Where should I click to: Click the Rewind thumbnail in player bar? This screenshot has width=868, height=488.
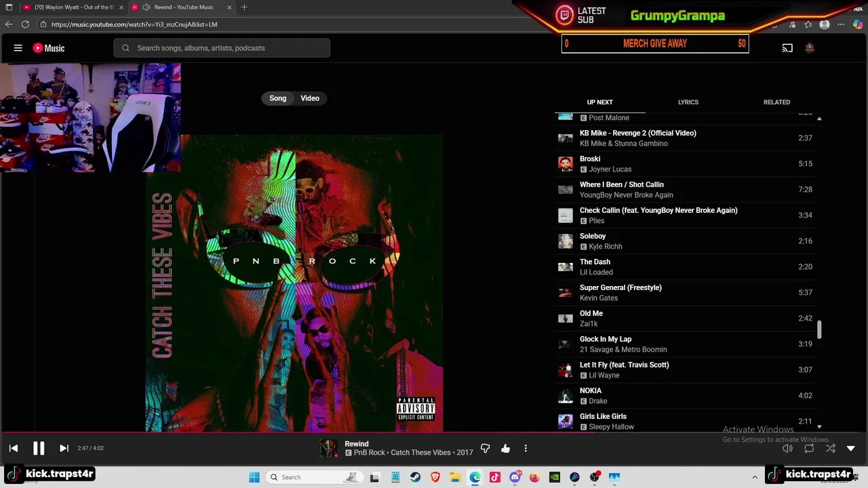(x=328, y=448)
